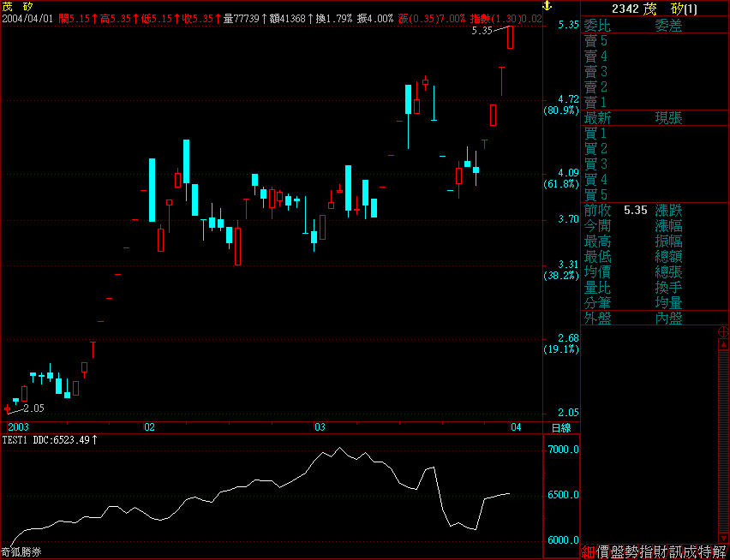Open the 盤 tab in bottom bar
The image size is (730, 560).
point(617,551)
